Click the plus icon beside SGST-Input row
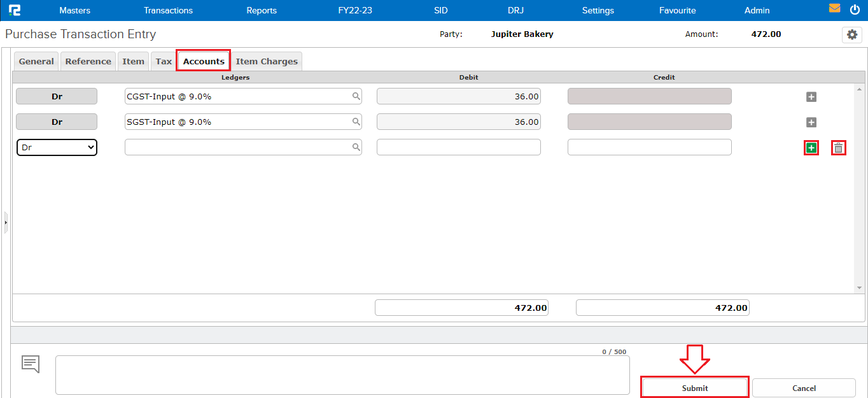The image size is (868, 398). pyautogui.click(x=811, y=122)
